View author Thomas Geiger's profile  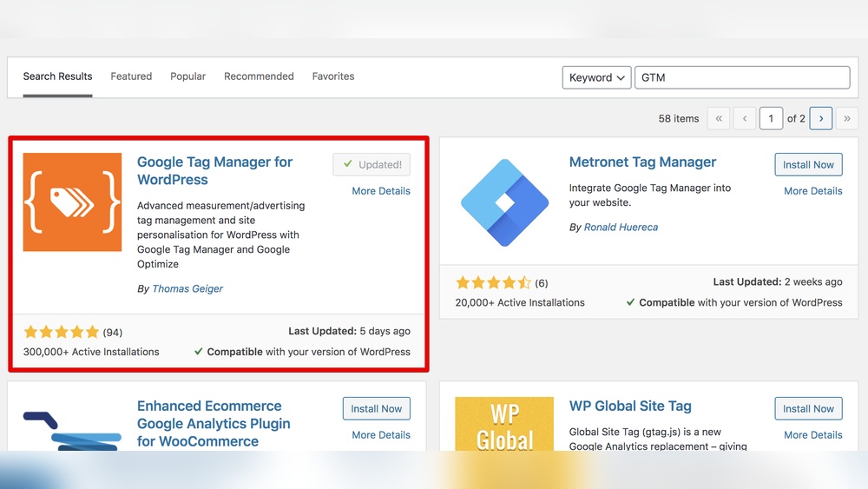[187, 288]
